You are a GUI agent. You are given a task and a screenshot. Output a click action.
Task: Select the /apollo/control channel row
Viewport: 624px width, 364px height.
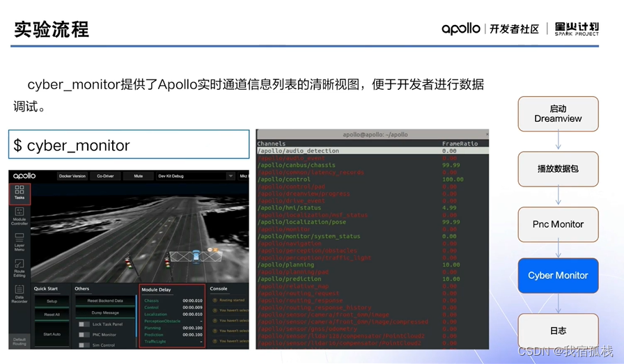tap(373, 180)
